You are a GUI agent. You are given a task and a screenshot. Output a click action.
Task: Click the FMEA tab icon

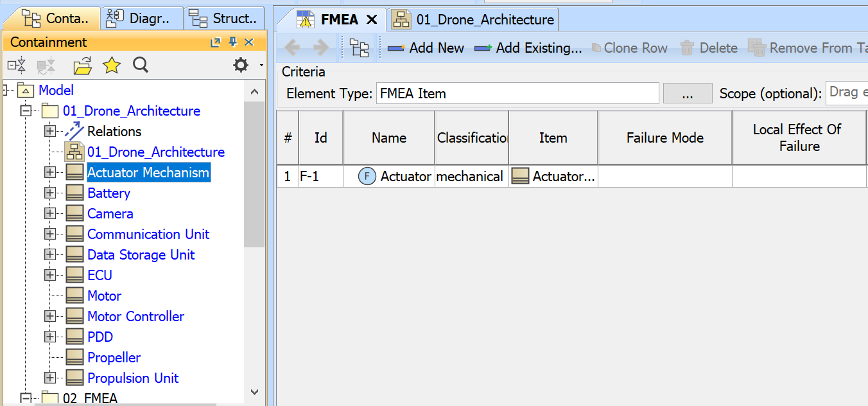click(307, 19)
